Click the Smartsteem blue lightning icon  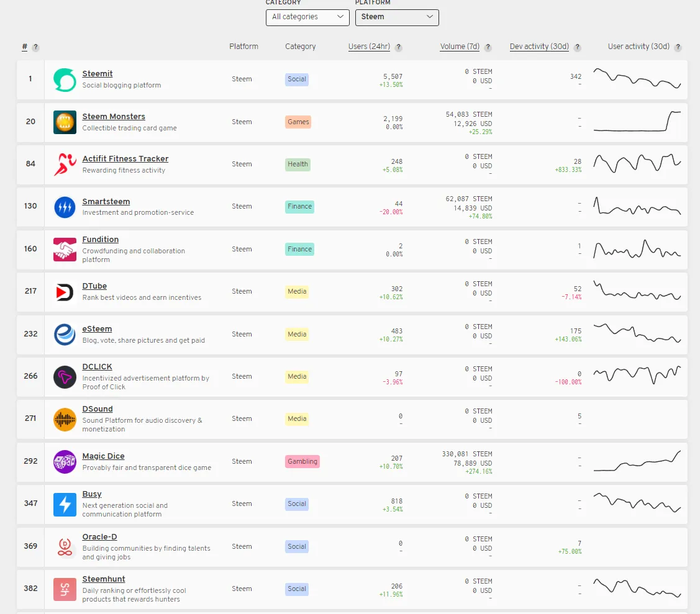(x=65, y=207)
